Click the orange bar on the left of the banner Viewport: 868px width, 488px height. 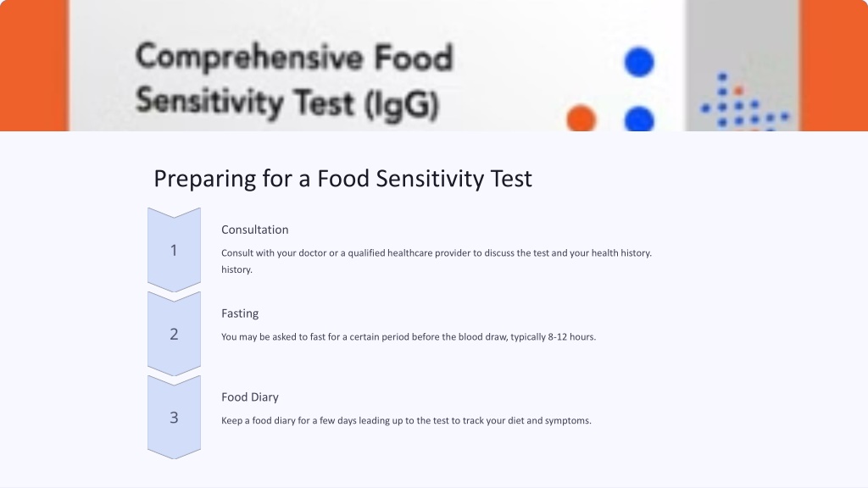pyautogui.click(x=34, y=65)
